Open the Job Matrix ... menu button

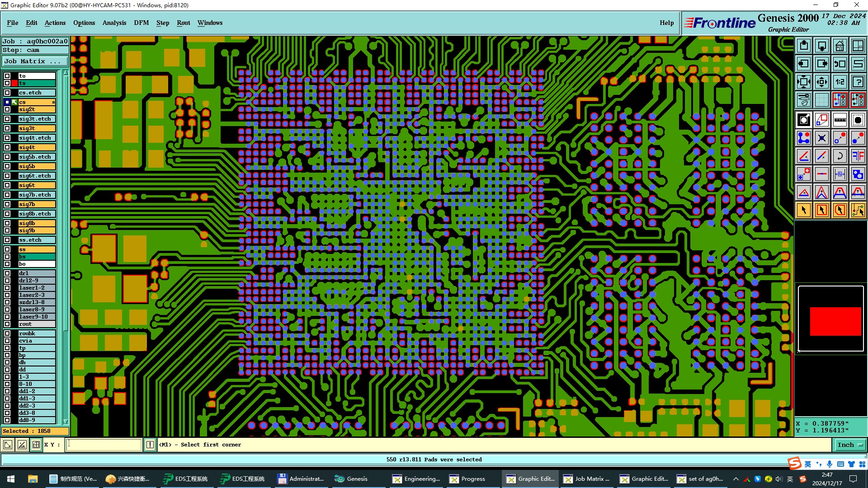(35, 61)
